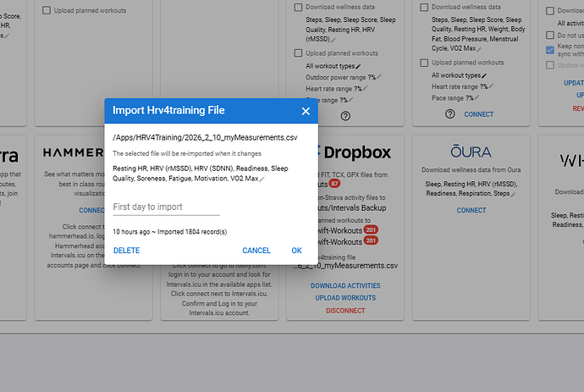Click the red DISCONNECT link for Dropbox

click(x=344, y=311)
